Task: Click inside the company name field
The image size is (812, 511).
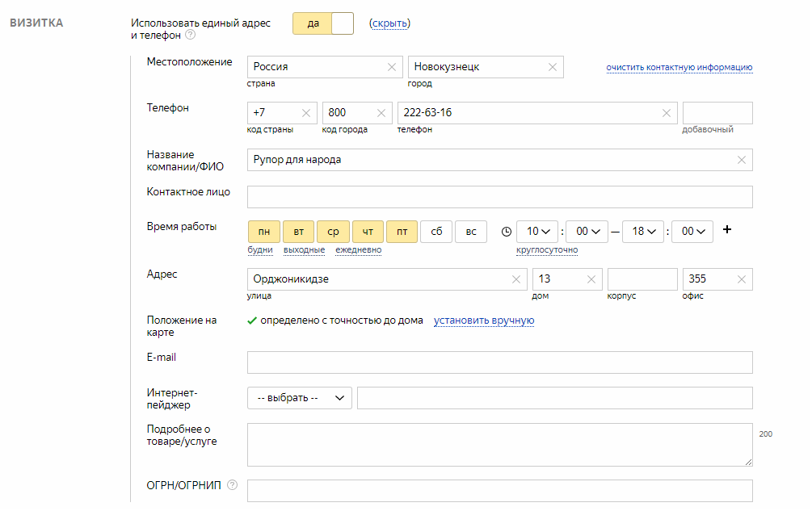Action: (x=500, y=160)
